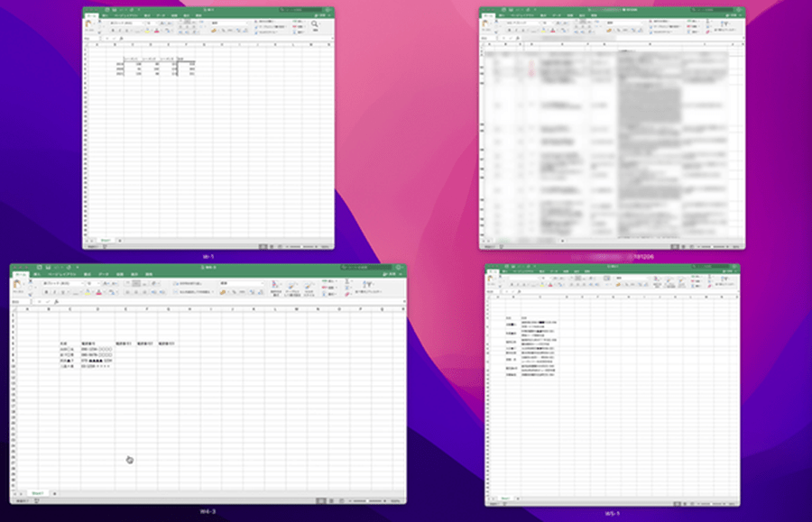Click the red font color icon in the phone-list window
This screenshot has width=812, height=522.
coord(99,292)
